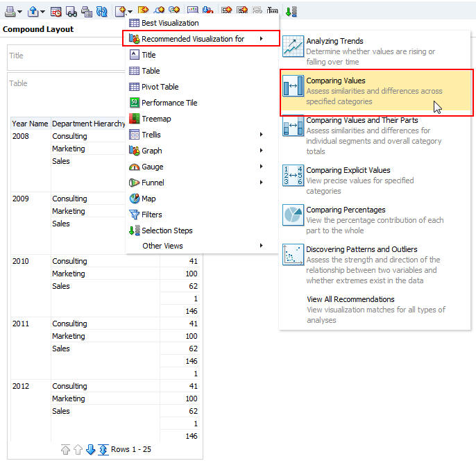Choose Table in the New View menu
The width and height of the screenshot is (476, 461).
coord(201,71)
